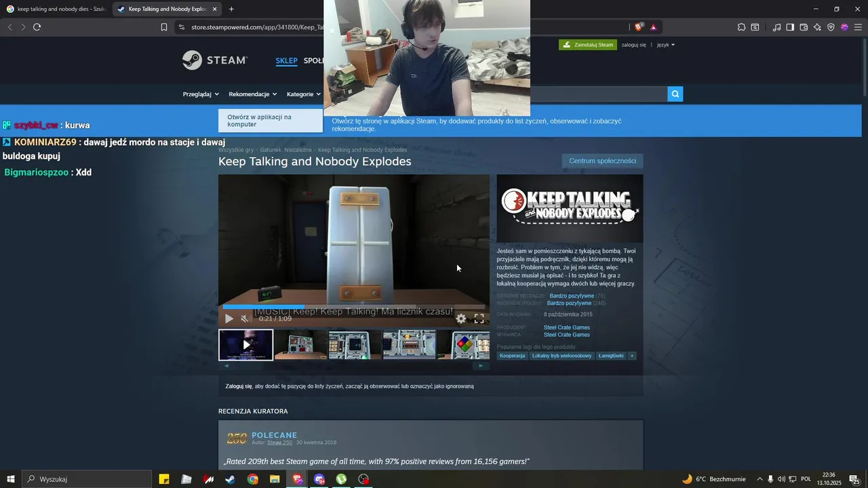Viewport: 868px width, 488px height.
Task: Click Otwórz w aplikacji na komputer button
Action: 271,121
